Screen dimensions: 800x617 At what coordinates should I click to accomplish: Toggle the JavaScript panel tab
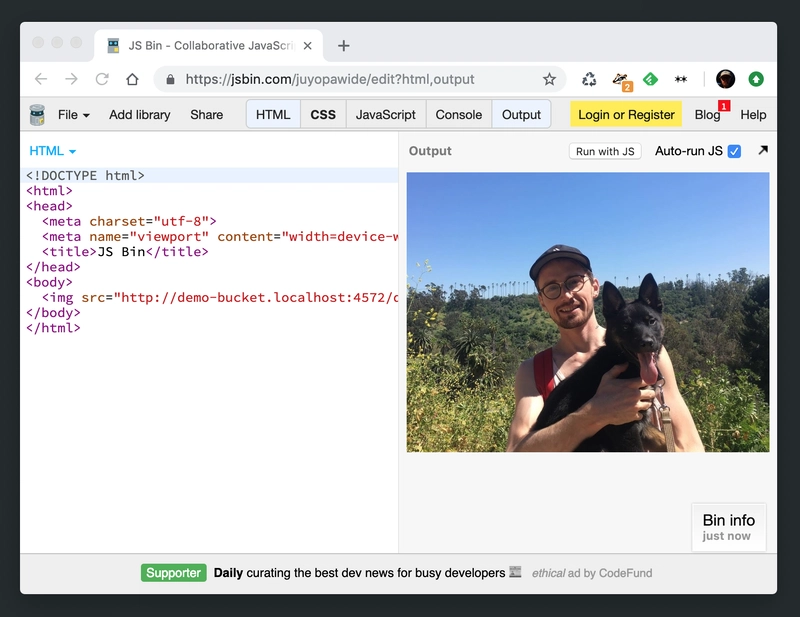(x=386, y=115)
